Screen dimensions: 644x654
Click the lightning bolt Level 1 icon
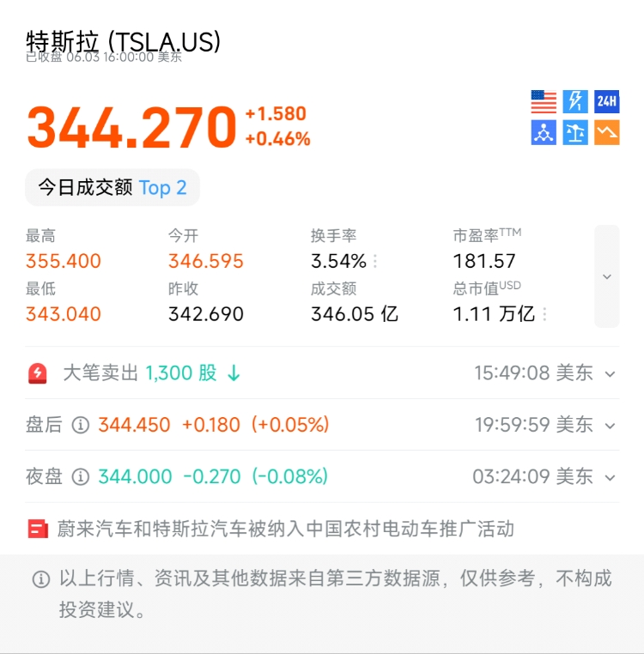pos(575,102)
